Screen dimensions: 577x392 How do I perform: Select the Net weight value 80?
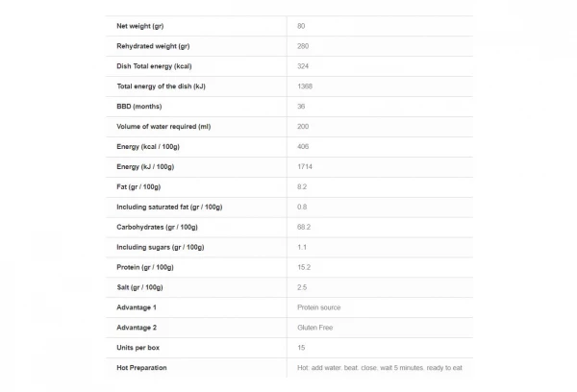302,25
